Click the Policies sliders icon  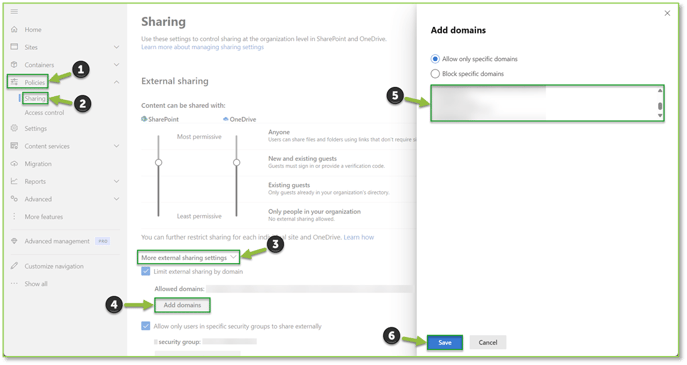coord(14,82)
